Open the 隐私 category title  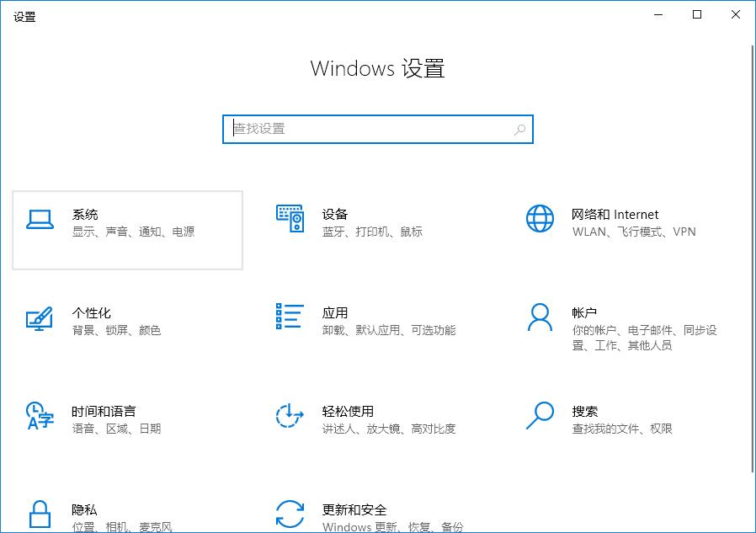[84, 510]
